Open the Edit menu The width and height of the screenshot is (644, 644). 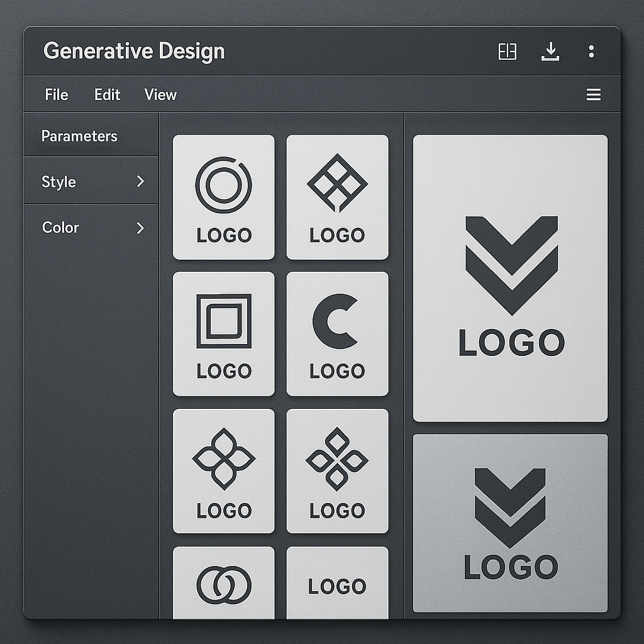coord(107,94)
